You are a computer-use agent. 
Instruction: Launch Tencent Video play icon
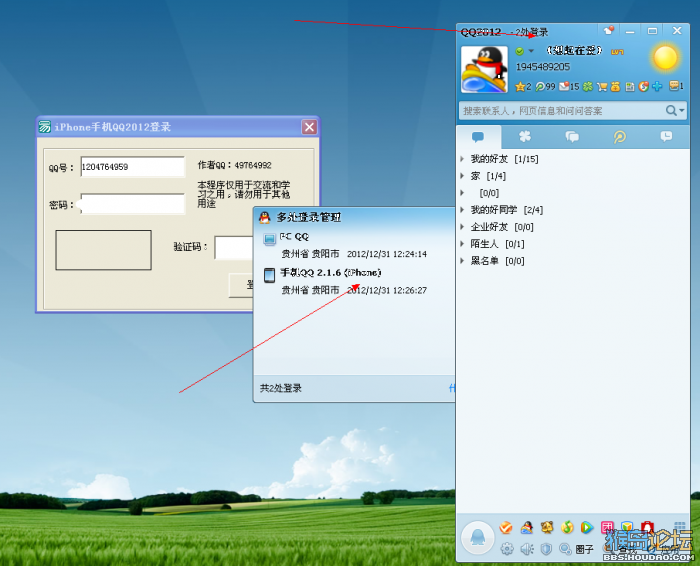point(587,528)
